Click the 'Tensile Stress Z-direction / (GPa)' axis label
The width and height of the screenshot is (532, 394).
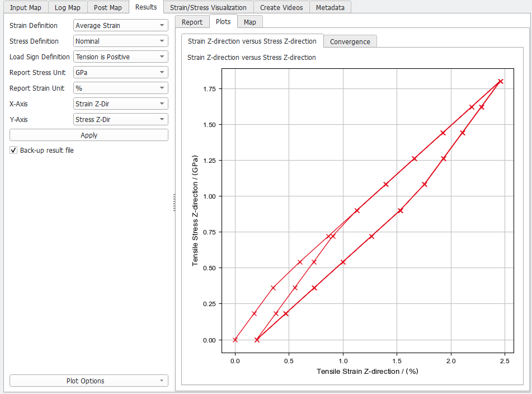coord(195,211)
